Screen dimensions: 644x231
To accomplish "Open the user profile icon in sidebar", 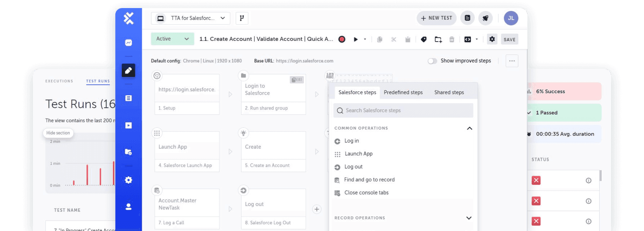I will (x=128, y=207).
